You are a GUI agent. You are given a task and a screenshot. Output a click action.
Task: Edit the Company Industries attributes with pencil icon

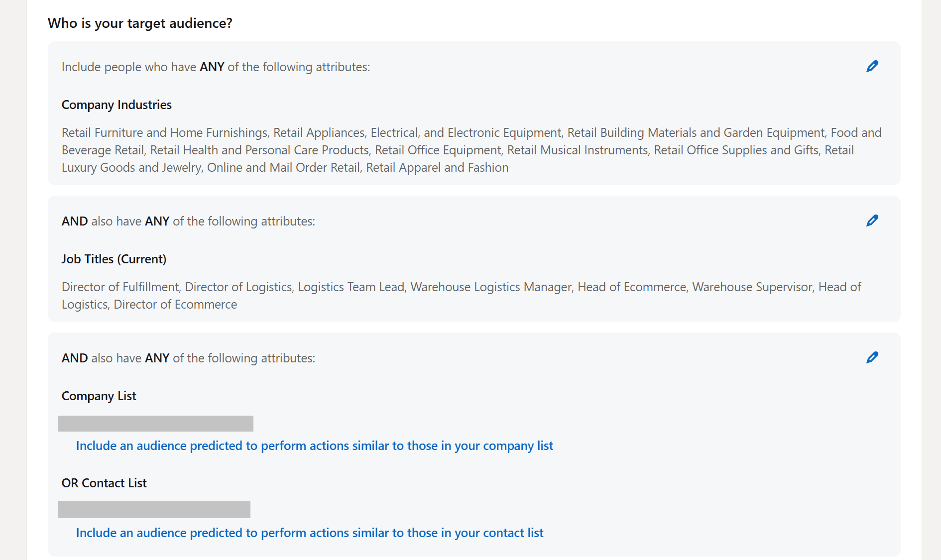[872, 66]
